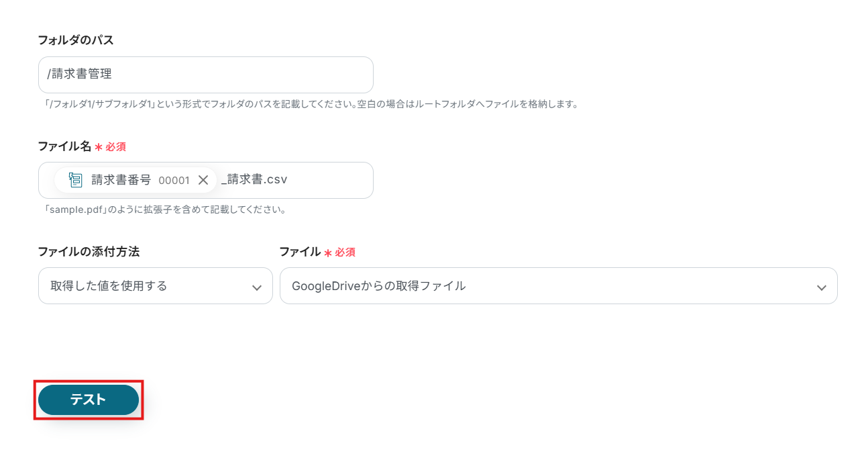This screenshot has height=462, width=868.
Task: Click the sample.pdf extension hint text
Action: click(x=165, y=210)
